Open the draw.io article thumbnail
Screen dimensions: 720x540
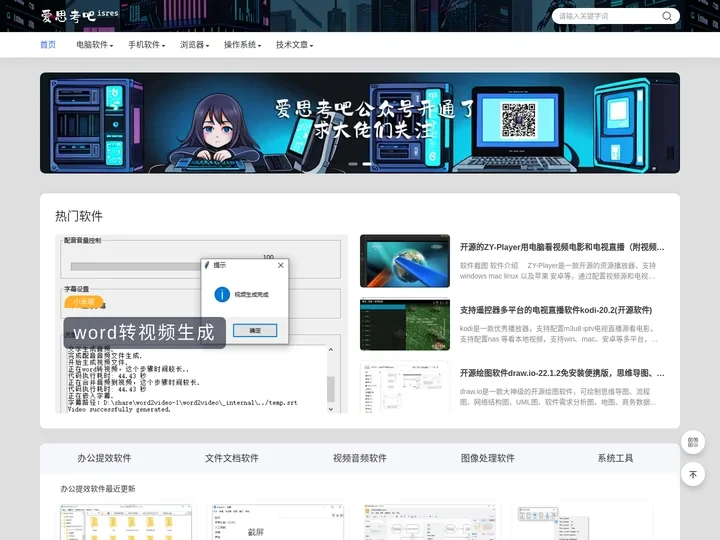405,387
